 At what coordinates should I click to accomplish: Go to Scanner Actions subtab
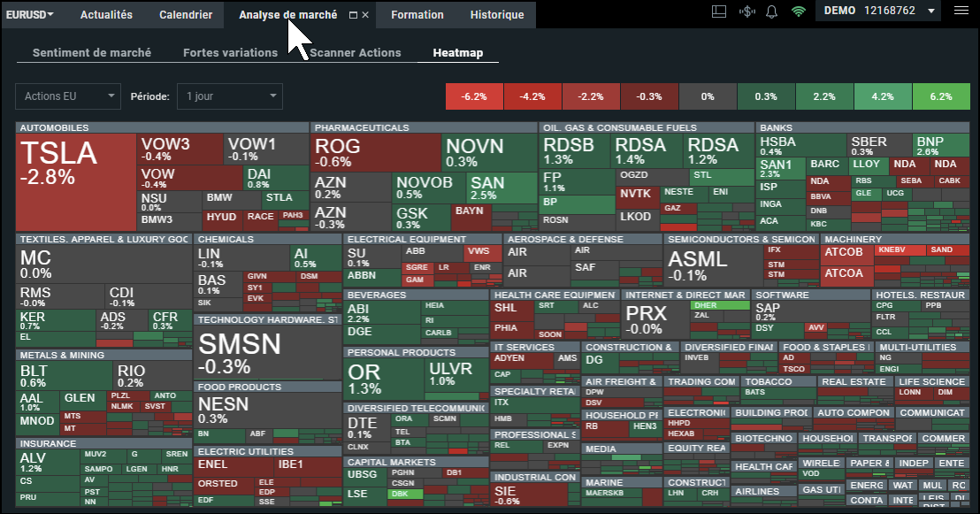(x=355, y=53)
